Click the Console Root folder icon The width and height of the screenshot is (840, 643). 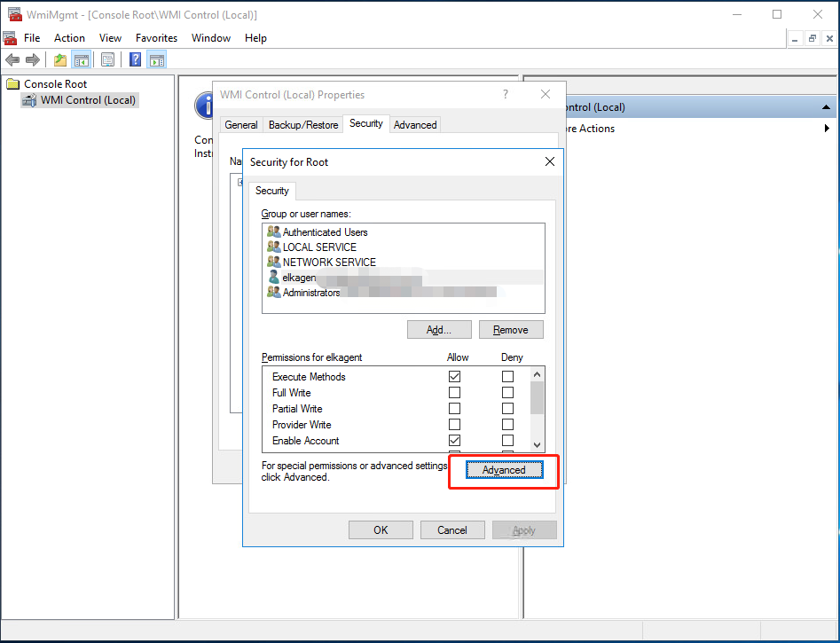(x=13, y=82)
